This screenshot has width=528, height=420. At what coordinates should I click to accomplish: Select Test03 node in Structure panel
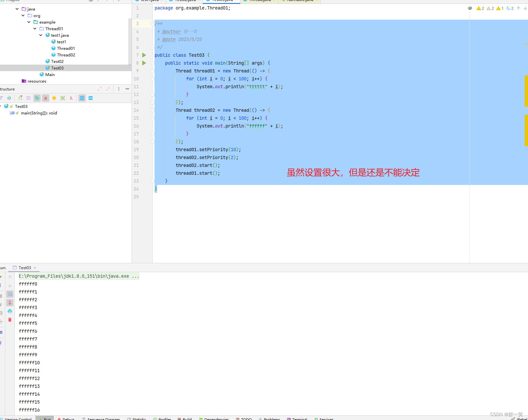click(x=21, y=107)
